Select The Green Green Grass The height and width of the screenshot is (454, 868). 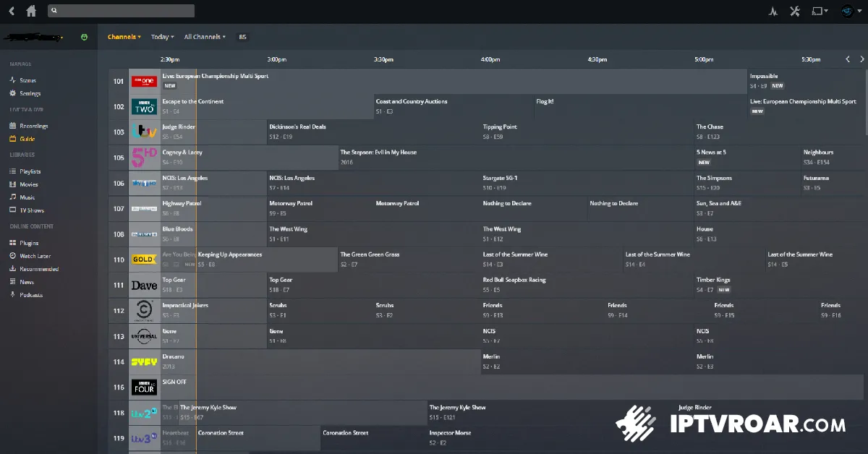click(409, 260)
